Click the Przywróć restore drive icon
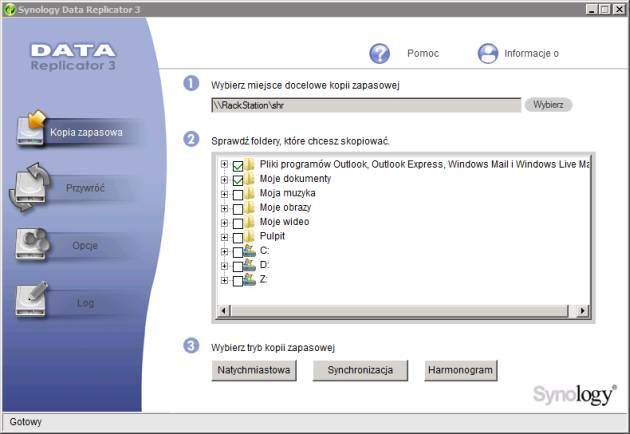 pos(29,187)
